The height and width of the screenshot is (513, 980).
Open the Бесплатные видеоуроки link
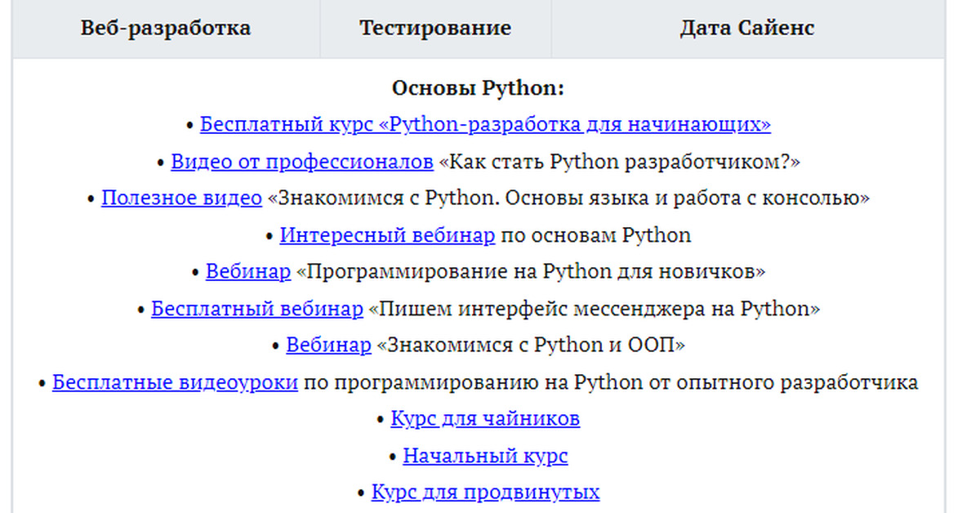pyautogui.click(x=175, y=382)
